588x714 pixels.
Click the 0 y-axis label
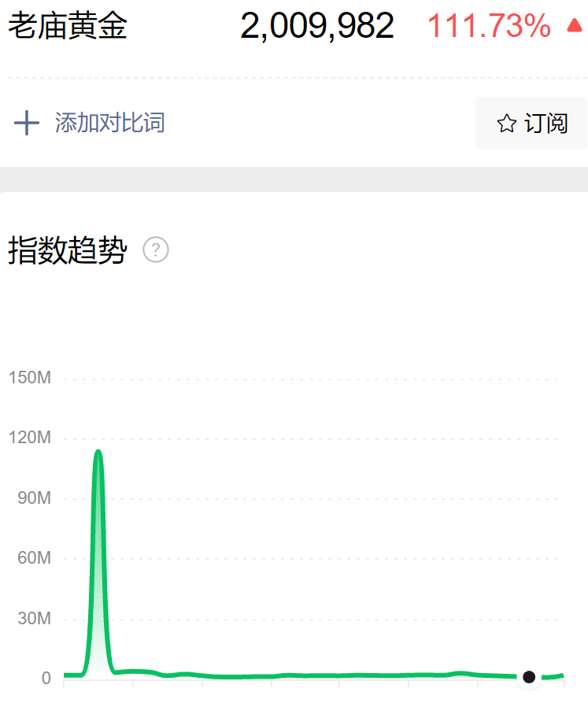[46, 679]
